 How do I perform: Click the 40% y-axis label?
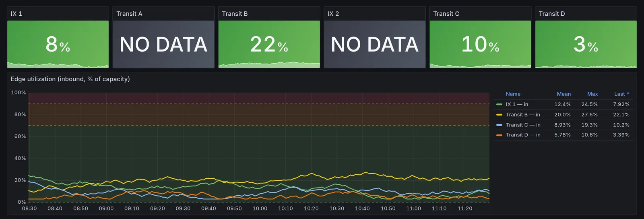20,158
